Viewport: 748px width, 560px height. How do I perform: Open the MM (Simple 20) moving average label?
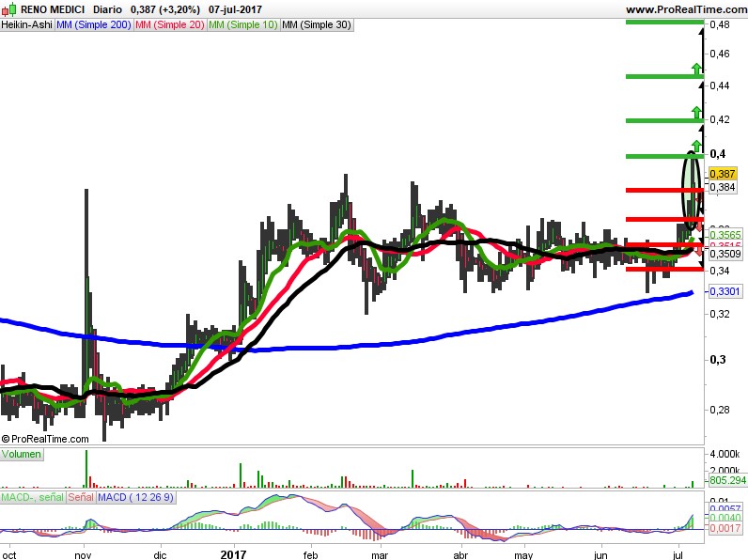[x=170, y=24]
